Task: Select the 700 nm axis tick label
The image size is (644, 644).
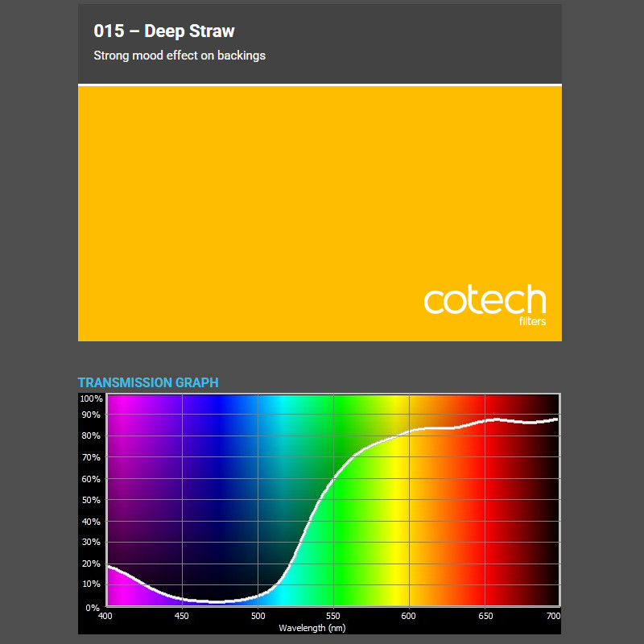Action: pos(555,616)
